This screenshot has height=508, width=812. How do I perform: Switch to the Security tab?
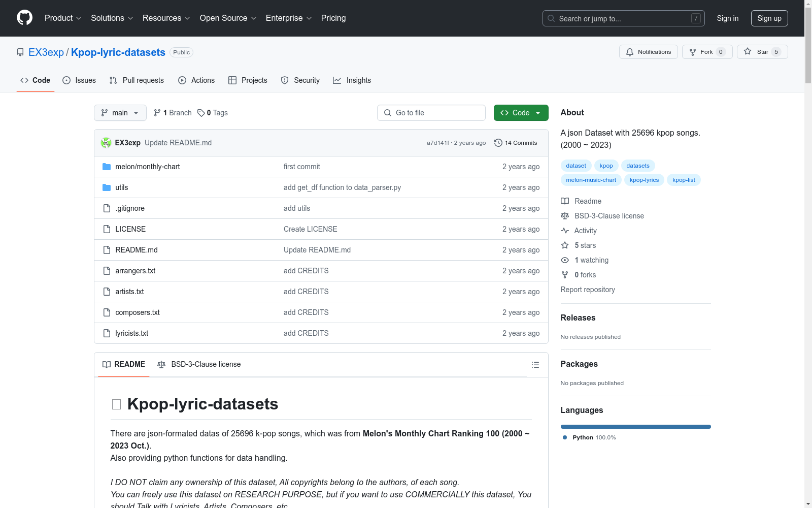pos(300,80)
